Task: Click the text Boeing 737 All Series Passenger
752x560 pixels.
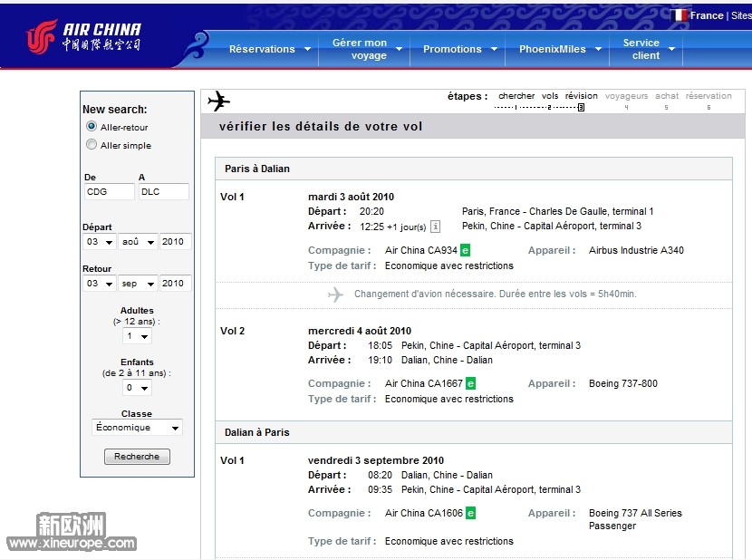Action: pyautogui.click(x=635, y=519)
